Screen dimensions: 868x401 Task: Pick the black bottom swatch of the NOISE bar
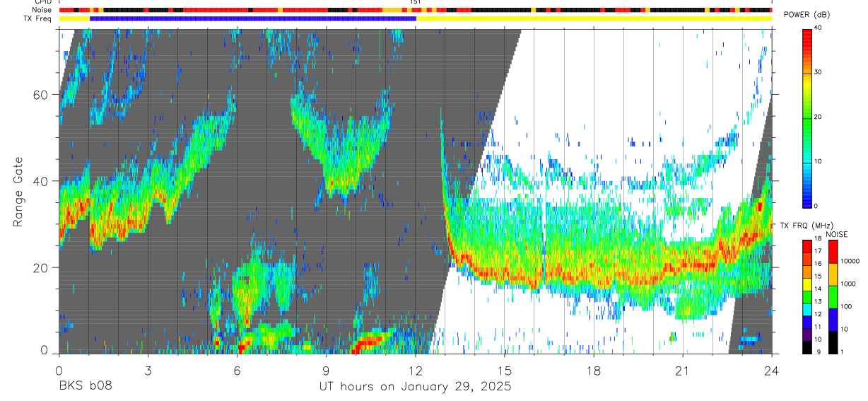point(833,342)
